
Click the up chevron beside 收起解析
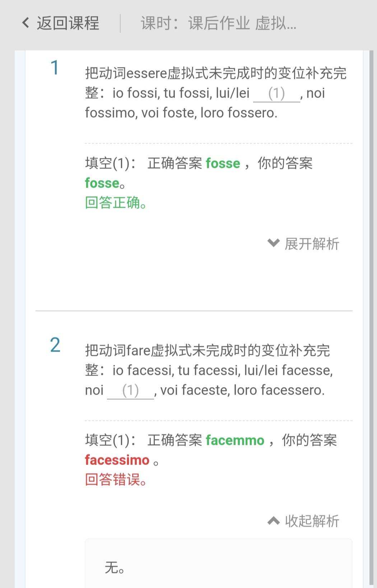[x=274, y=521]
